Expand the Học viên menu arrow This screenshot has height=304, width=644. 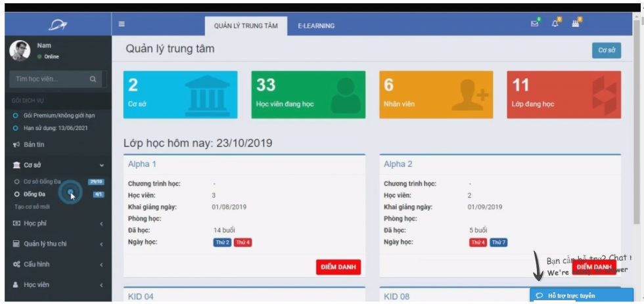point(101,285)
